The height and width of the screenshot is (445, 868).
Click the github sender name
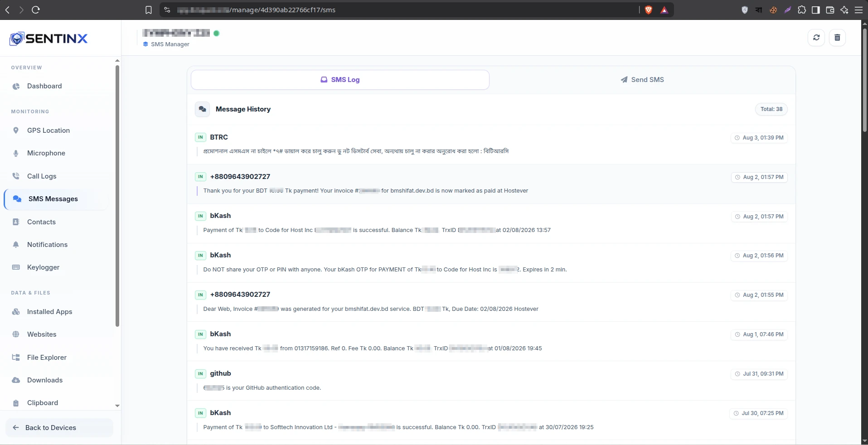(x=221, y=373)
